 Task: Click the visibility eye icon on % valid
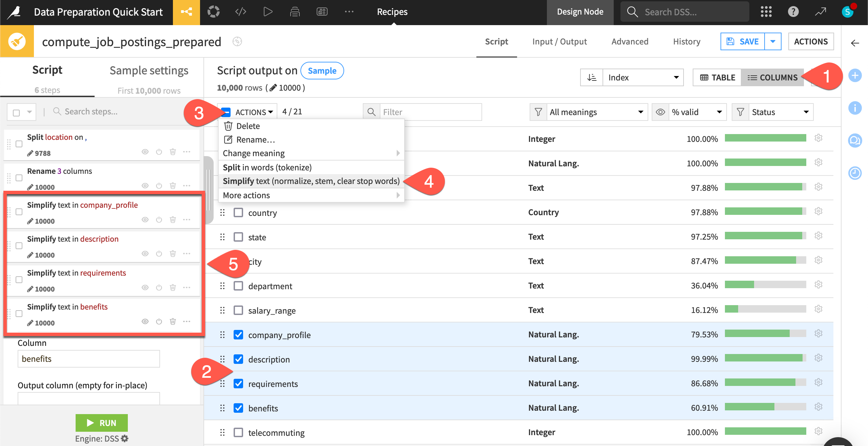[x=660, y=111]
